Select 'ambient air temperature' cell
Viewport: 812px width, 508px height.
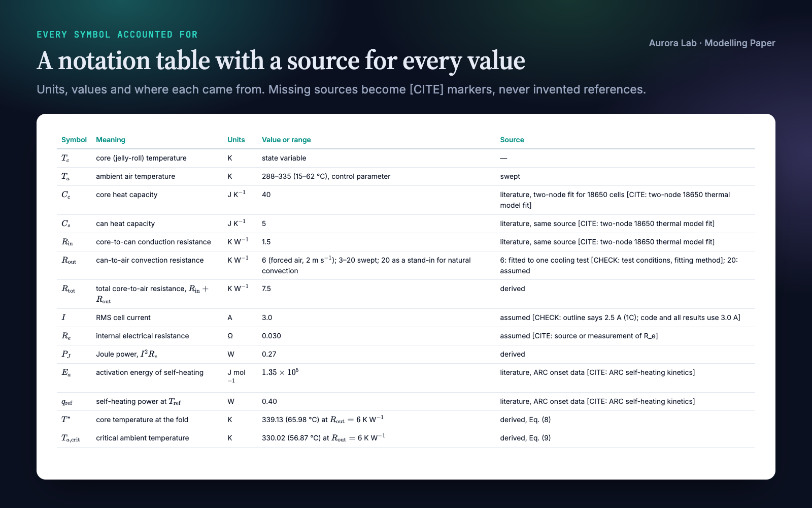(136, 176)
